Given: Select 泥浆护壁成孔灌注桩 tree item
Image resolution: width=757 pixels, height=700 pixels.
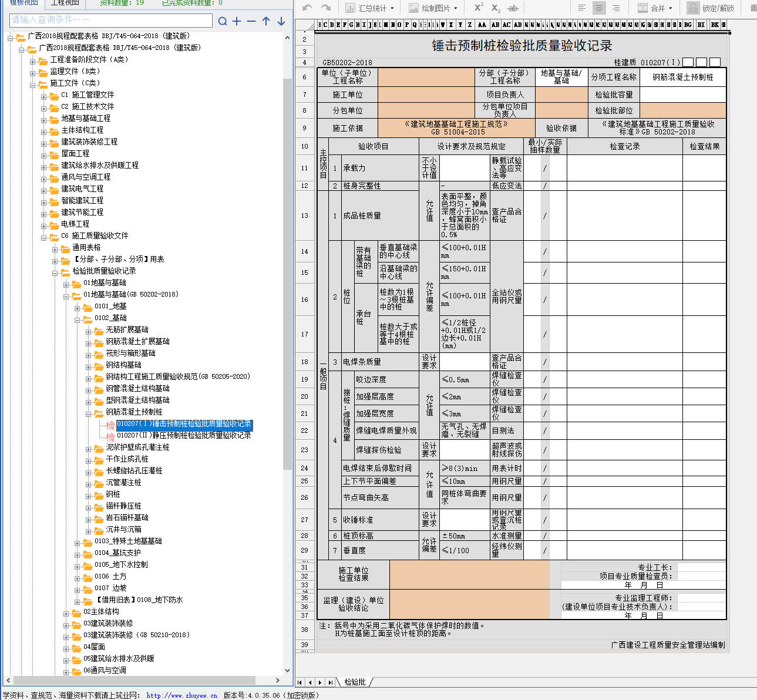Looking at the screenshot, I should [x=137, y=447].
